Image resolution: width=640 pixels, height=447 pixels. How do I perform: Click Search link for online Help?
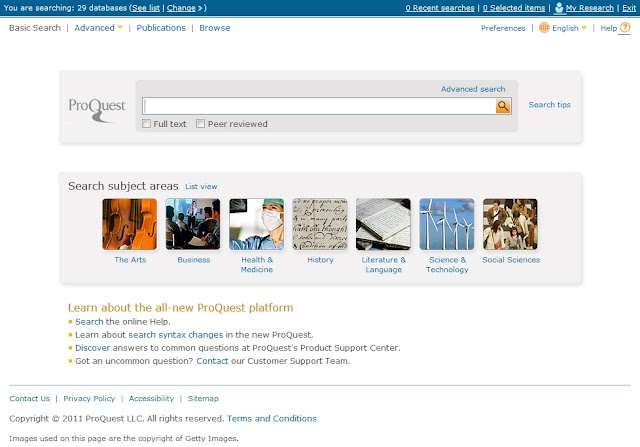(89, 322)
